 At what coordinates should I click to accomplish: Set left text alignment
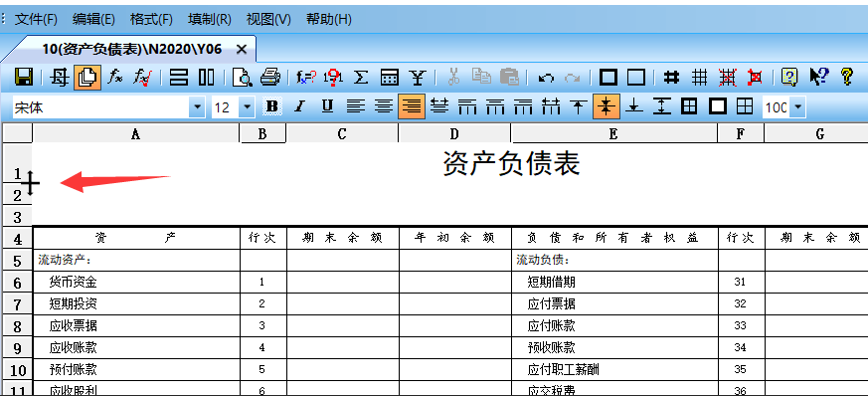click(356, 106)
